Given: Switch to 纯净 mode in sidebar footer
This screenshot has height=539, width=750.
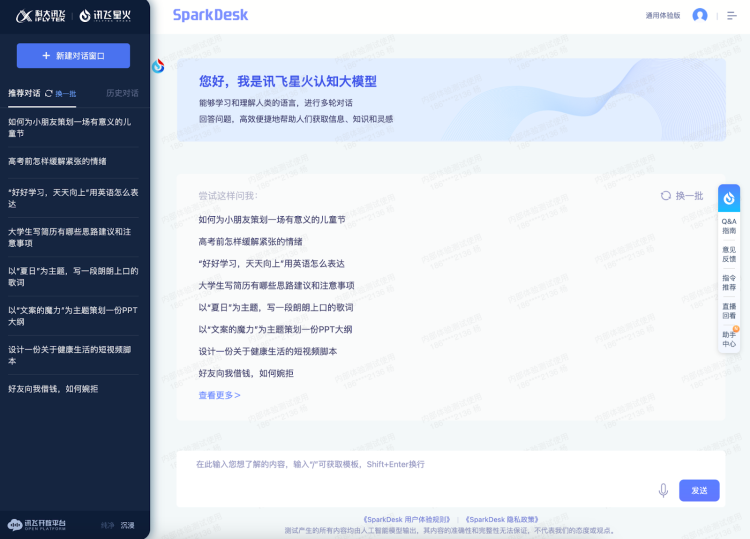Looking at the screenshot, I should point(108,525).
